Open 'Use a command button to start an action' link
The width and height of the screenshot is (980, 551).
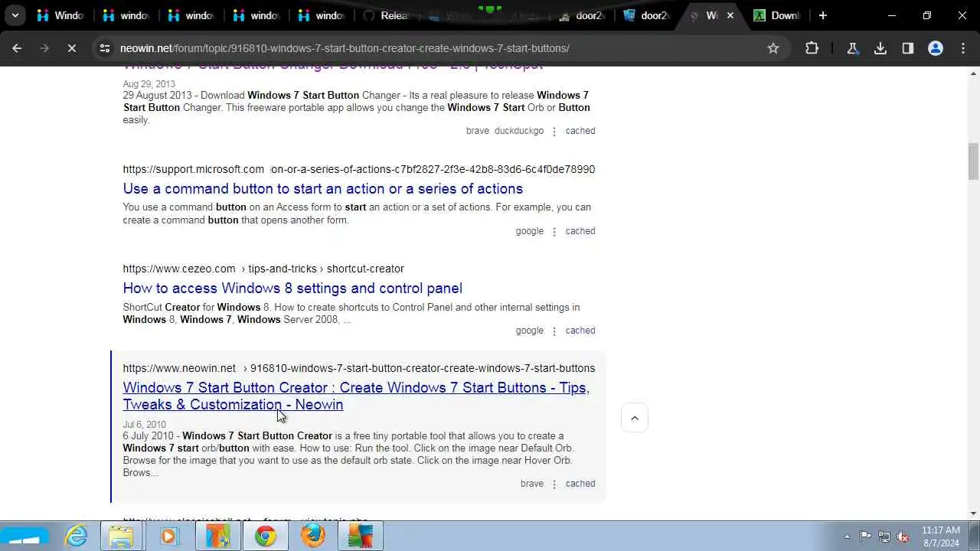pyautogui.click(x=323, y=189)
